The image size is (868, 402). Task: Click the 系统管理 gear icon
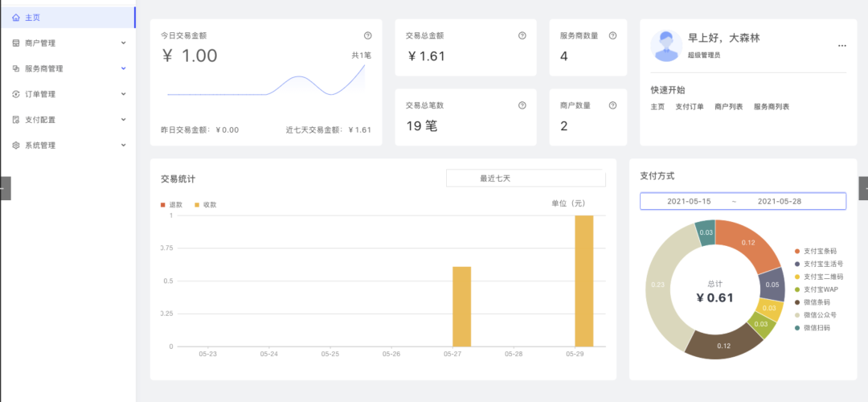pos(16,146)
